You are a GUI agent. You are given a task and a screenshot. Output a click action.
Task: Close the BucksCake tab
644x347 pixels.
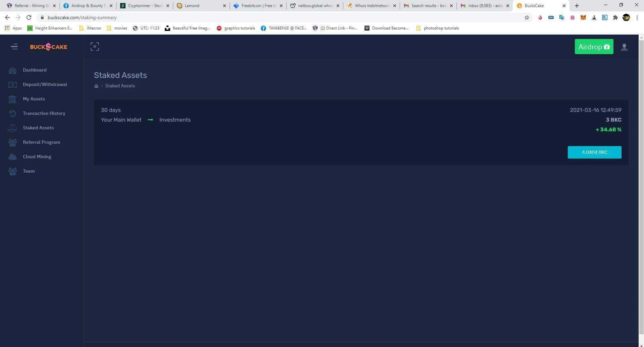pos(564,6)
